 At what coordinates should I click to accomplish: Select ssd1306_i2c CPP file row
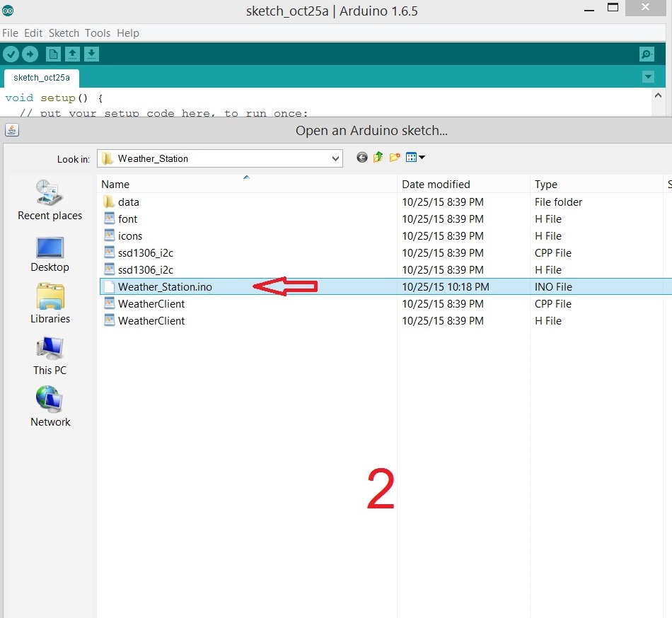384,252
